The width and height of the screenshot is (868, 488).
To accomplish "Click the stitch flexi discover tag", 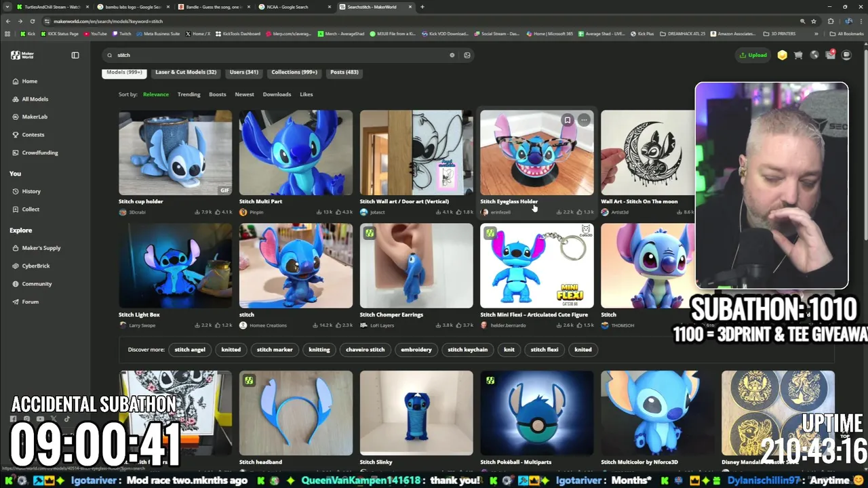I will [545, 350].
